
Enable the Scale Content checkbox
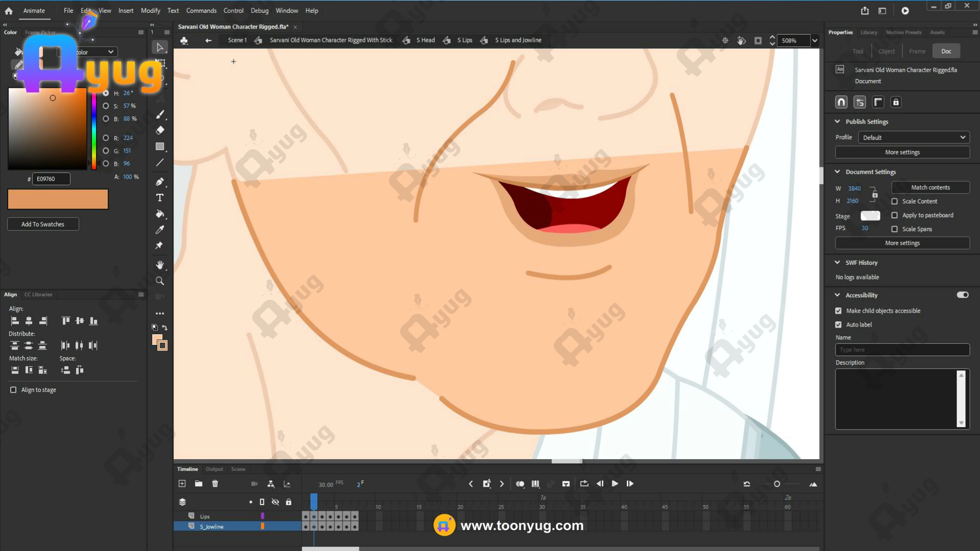pos(894,202)
